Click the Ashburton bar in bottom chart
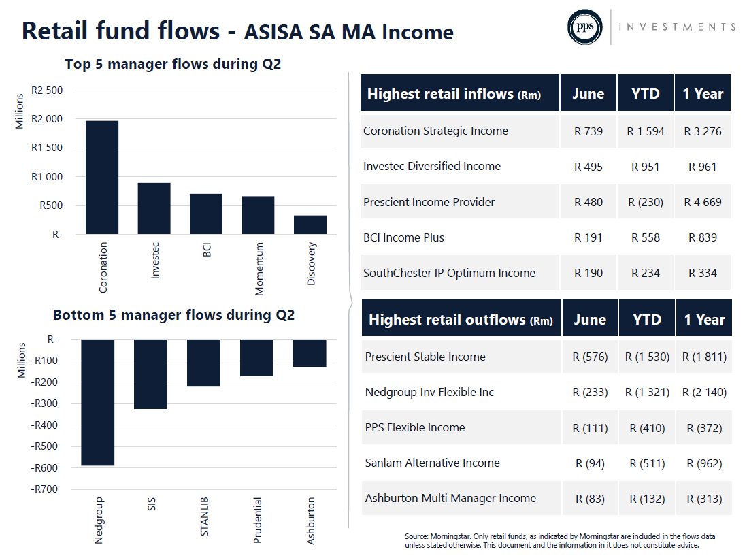The width and height of the screenshot is (747, 560). [310, 353]
